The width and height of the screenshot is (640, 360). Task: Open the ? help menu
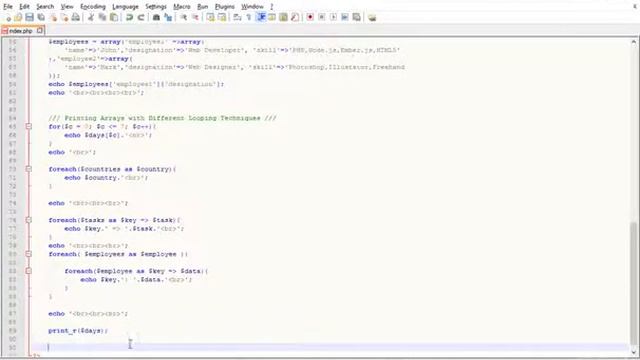pos(271,7)
